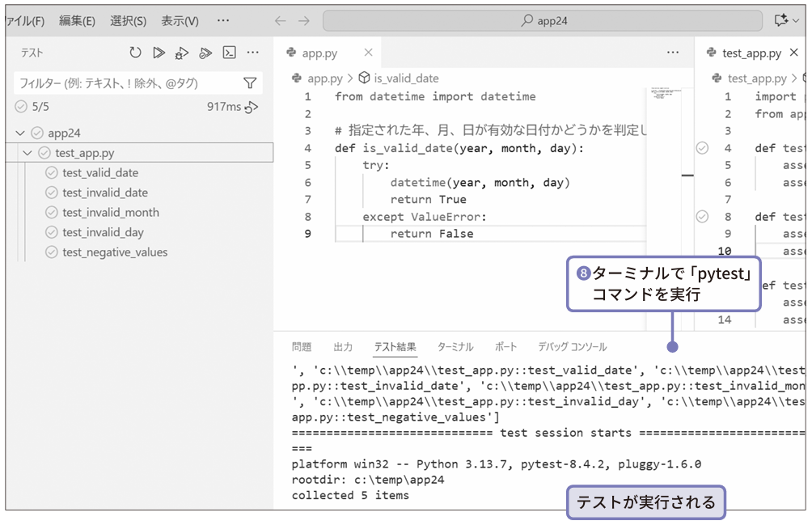Click is_valid_date in the breadcrumb
This screenshot has height=525, width=812.
point(407,78)
